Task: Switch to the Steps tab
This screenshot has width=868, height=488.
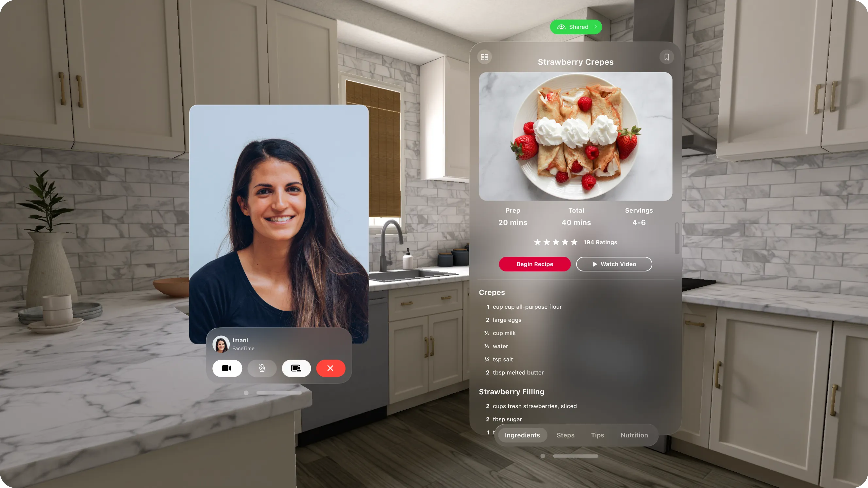Action: click(565, 435)
